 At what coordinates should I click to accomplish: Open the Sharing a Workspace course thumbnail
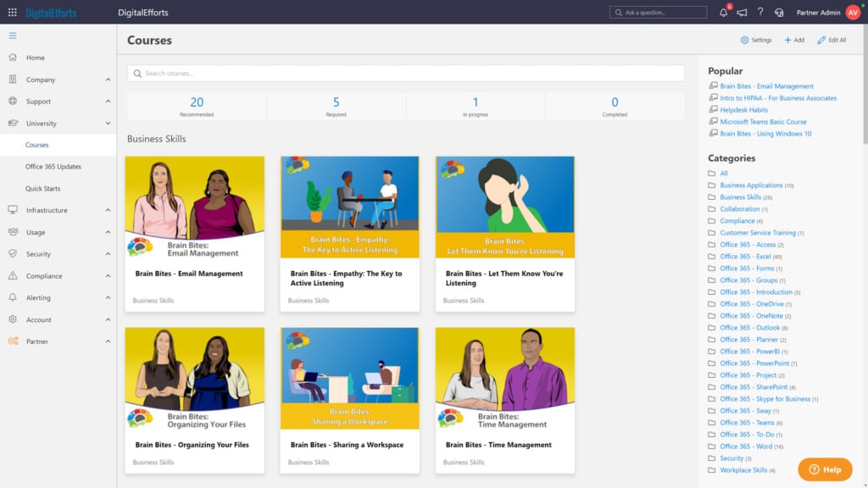point(350,379)
